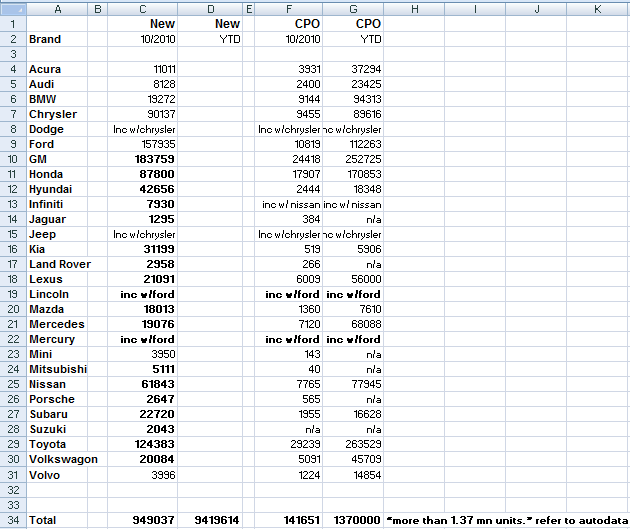Click the Total label cell
This screenshot has height=529, width=630.
[x=57, y=520]
